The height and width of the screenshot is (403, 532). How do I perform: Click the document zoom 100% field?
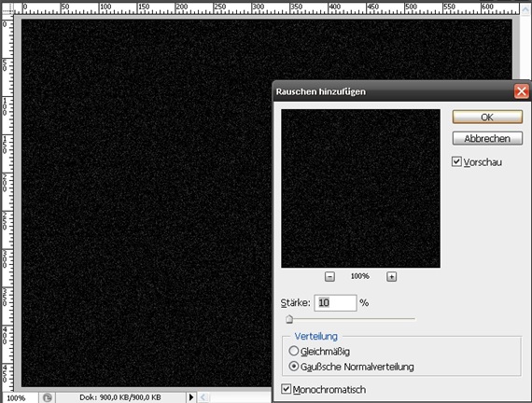point(20,398)
